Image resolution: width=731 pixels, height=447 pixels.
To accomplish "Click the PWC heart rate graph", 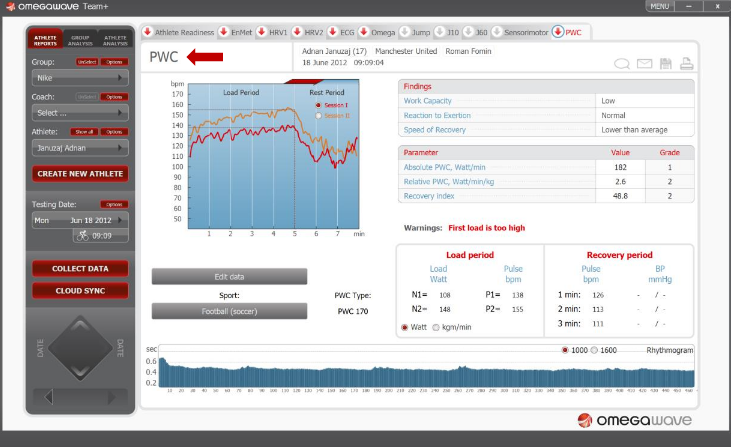I will pyautogui.click(x=274, y=156).
